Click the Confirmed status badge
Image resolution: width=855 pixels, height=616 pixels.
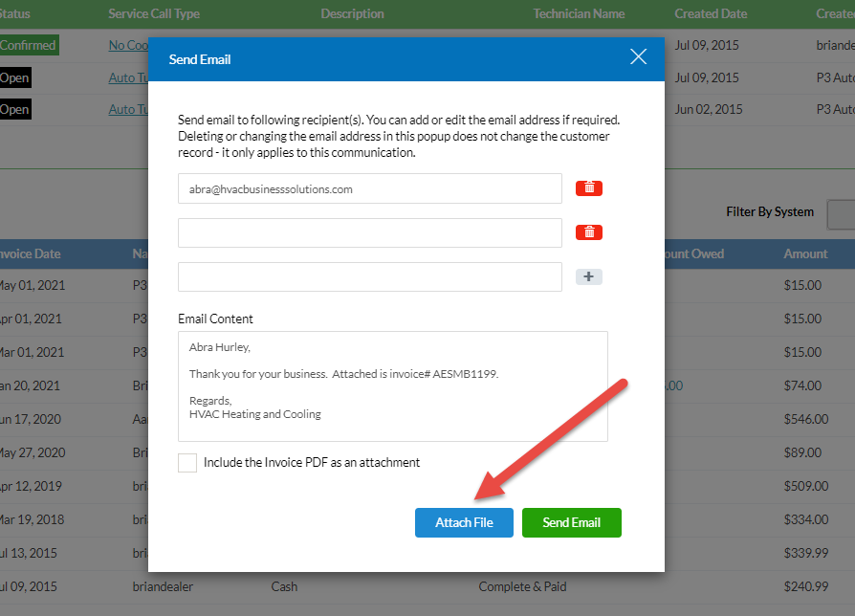(30, 45)
